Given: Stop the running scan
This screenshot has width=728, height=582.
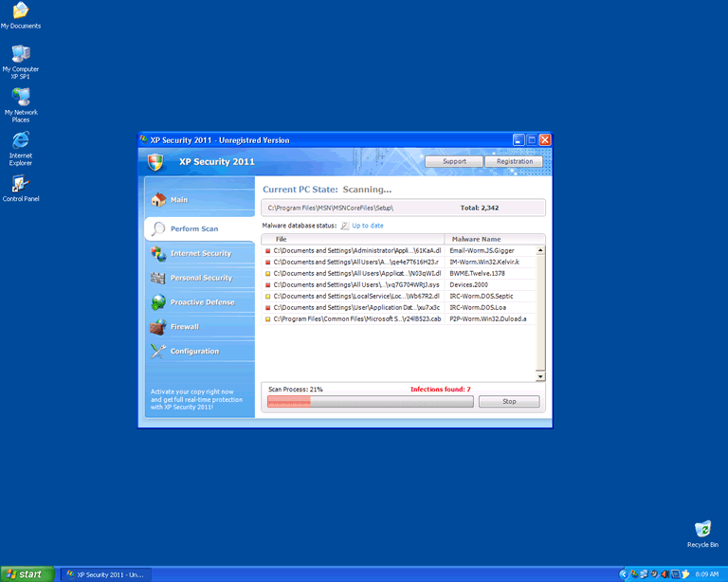Looking at the screenshot, I should pyautogui.click(x=509, y=402).
